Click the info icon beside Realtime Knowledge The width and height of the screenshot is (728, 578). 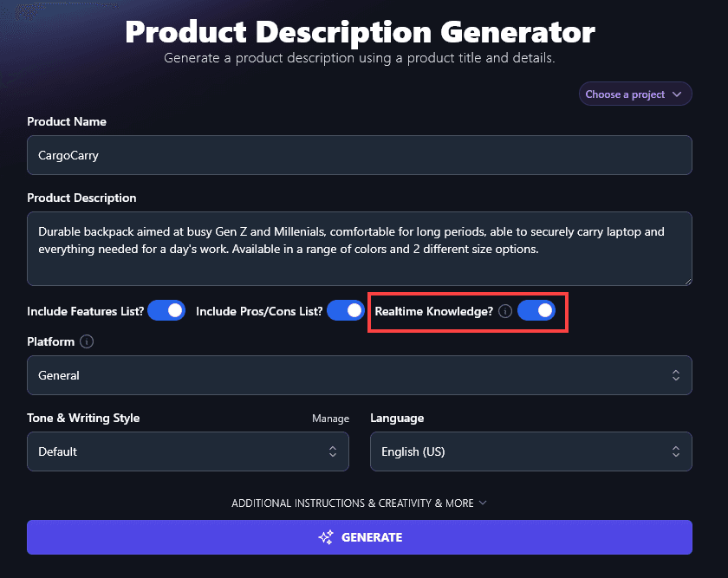click(504, 311)
